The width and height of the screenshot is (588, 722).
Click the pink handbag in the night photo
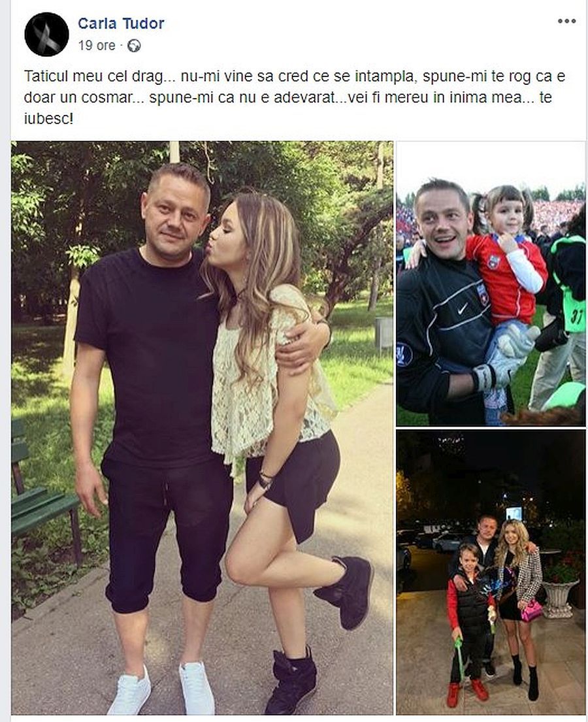tap(531, 610)
